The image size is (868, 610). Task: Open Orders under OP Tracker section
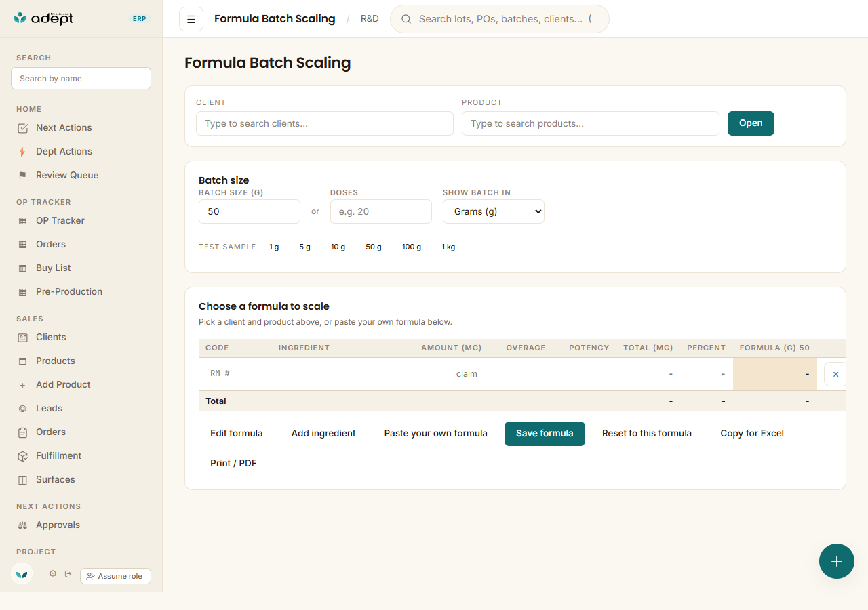point(51,245)
